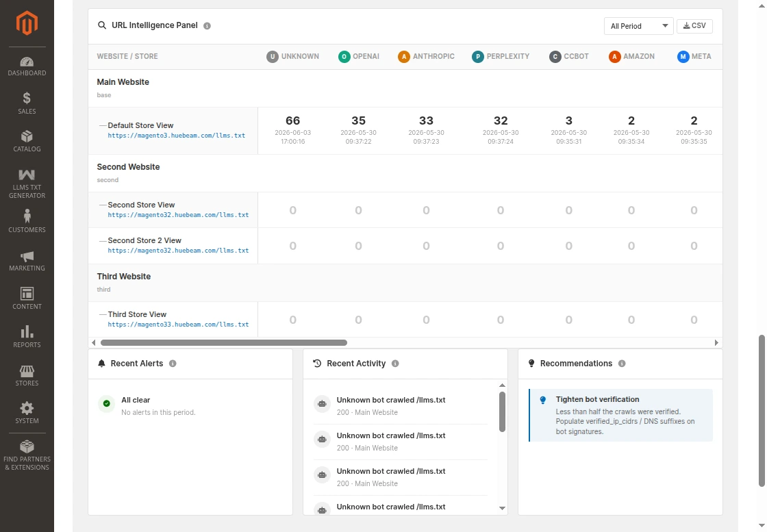767x532 pixels.
Task: Click the green All clear checkmark
Action: tap(107, 403)
